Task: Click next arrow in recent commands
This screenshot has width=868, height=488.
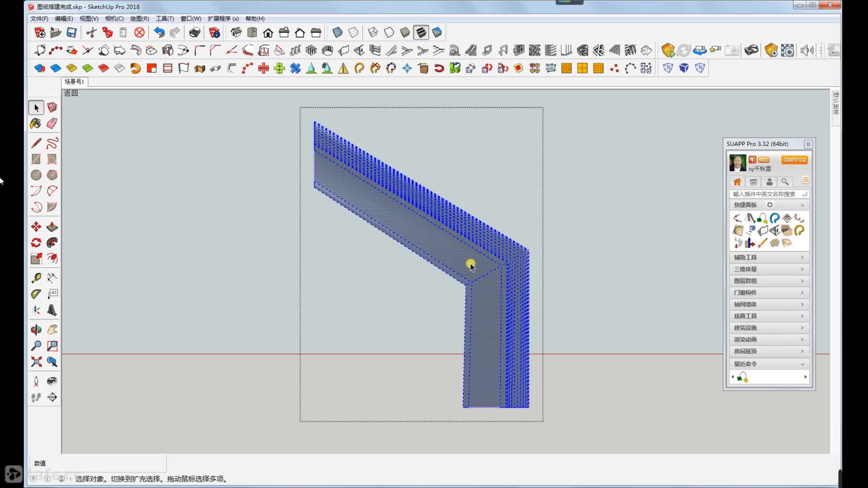Action: 805,377
